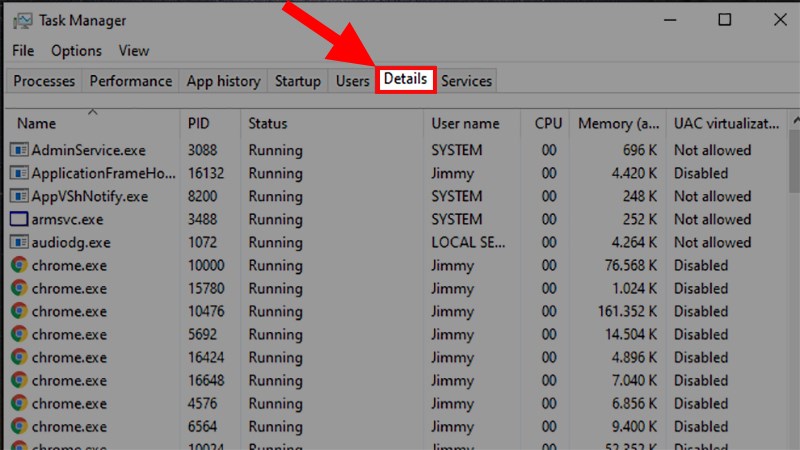The height and width of the screenshot is (450, 800).
Task: Select the ApplicationFrameHo... process name
Action: coord(104,173)
